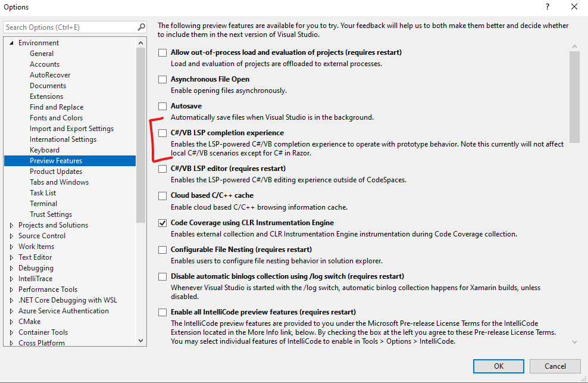Click tree scrollbar down arrow

click(140, 341)
